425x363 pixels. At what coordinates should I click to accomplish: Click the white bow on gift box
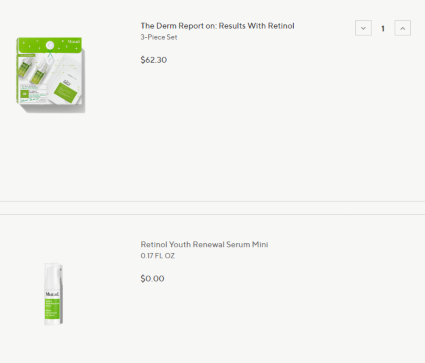(x=50, y=46)
